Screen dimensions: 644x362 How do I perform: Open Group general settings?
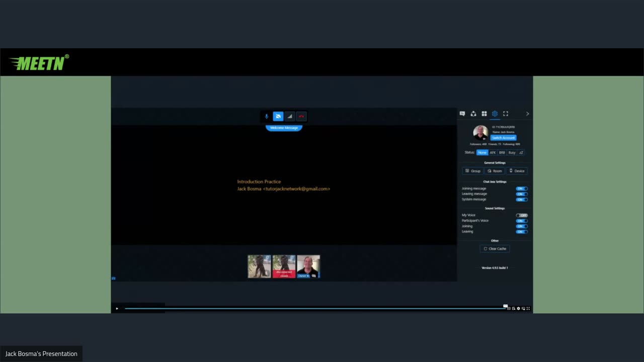tap(473, 171)
